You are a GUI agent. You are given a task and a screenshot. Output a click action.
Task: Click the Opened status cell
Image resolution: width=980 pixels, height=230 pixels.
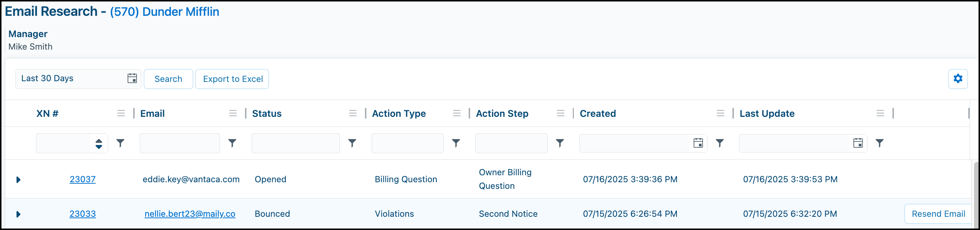270,179
